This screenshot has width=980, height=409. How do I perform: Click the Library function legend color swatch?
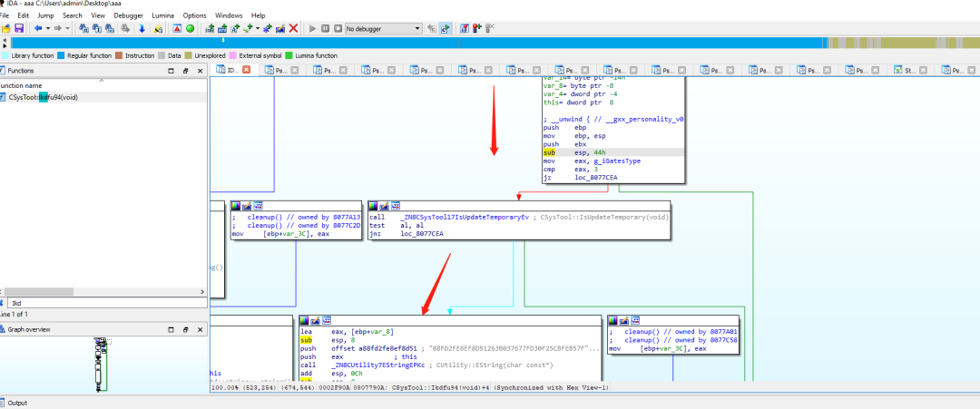[x=5, y=55]
